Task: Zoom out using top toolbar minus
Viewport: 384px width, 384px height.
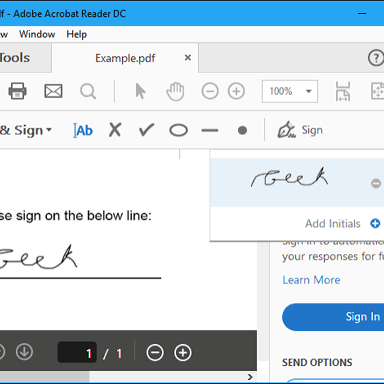Action: [210, 91]
